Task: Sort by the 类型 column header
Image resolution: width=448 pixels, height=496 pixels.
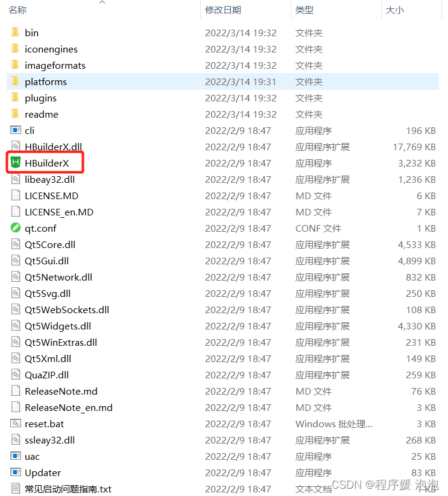Action: 304,10
